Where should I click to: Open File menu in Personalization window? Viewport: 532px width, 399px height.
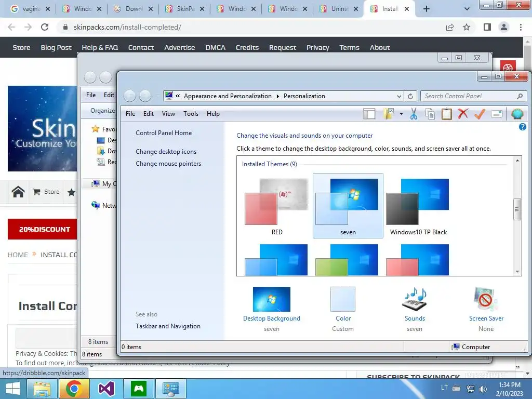pos(130,114)
